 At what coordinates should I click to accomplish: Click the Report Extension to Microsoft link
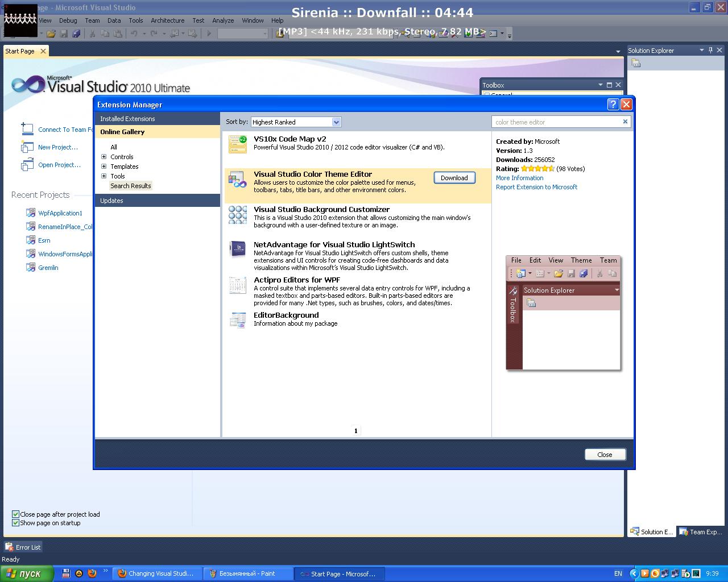[x=536, y=187]
